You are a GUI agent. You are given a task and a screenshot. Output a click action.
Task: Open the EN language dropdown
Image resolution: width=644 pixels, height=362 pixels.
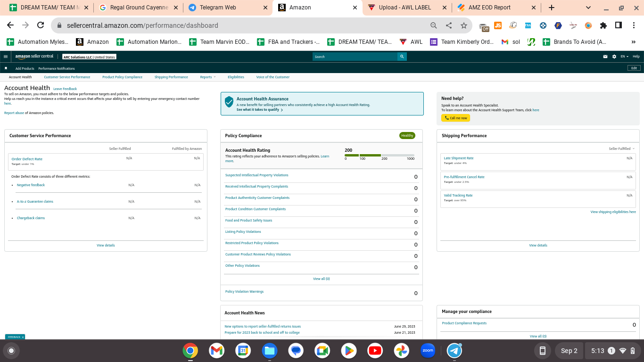tap(624, 57)
